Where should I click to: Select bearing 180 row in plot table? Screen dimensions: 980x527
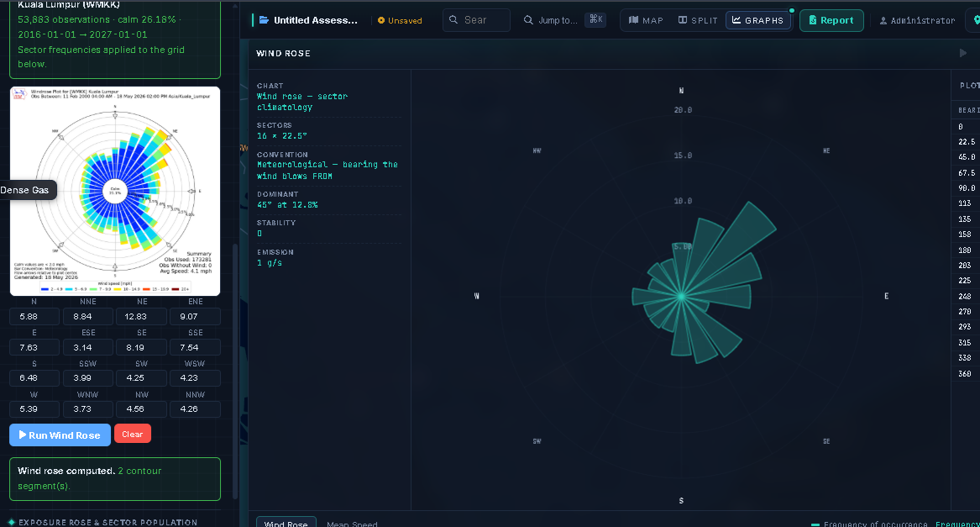pos(967,250)
